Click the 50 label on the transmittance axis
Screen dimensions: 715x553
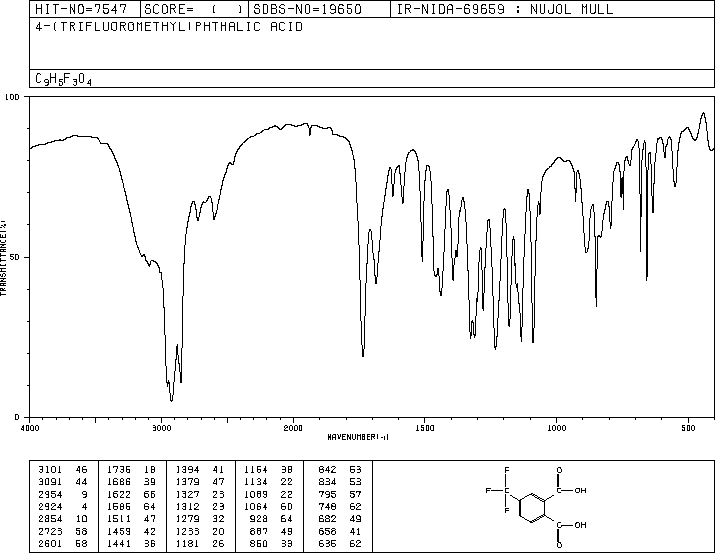coord(14,257)
